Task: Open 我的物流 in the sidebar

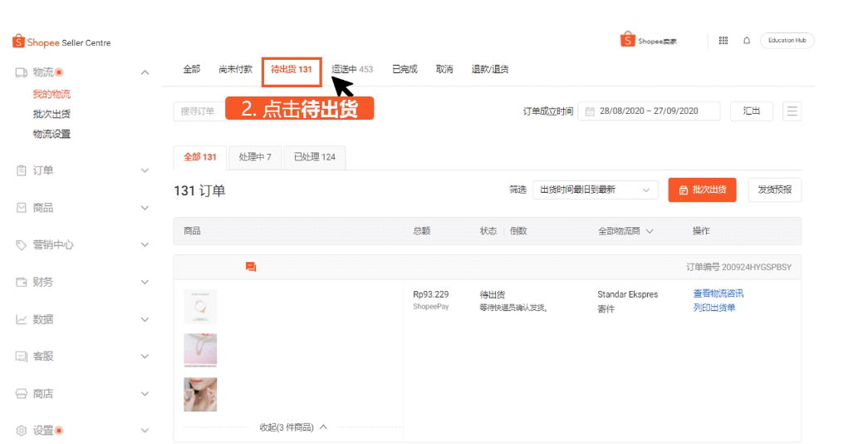Action: click(x=51, y=94)
